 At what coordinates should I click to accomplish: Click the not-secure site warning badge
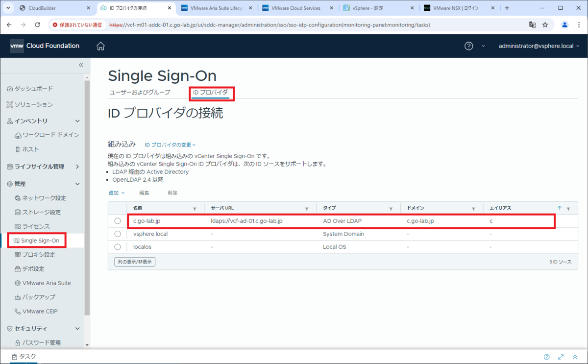pyautogui.click(x=77, y=24)
